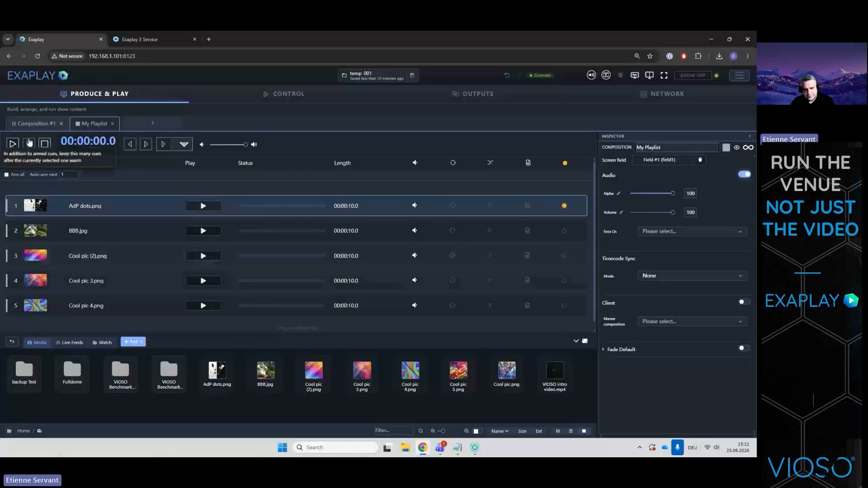The height and width of the screenshot is (488, 868).
Task: Open the media preview icon in header
Action: click(x=606, y=75)
